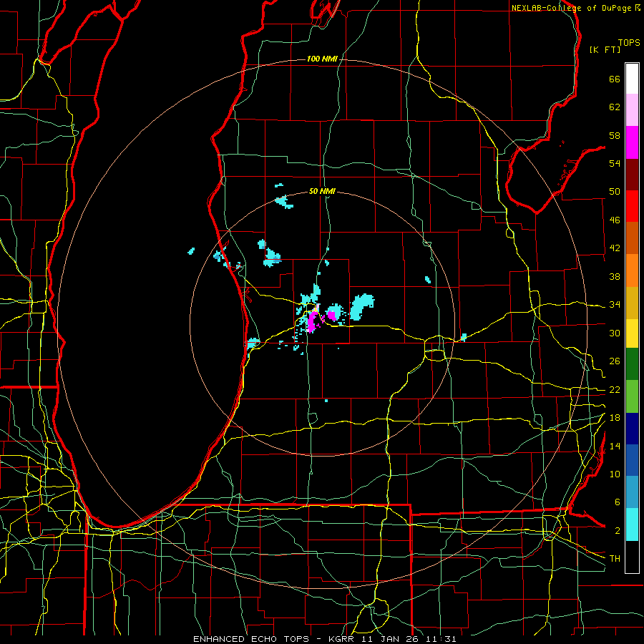Click the 50 legend value

click(x=615, y=191)
